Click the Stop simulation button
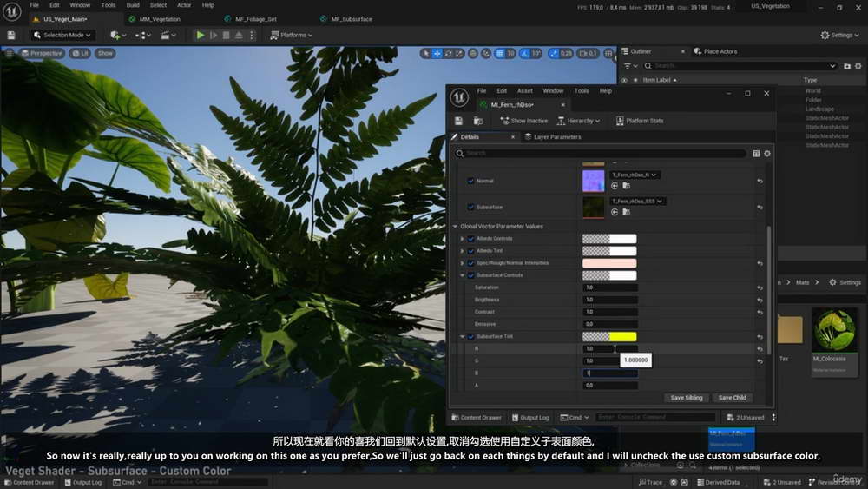The height and width of the screenshot is (489, 868). pos(226,35)
